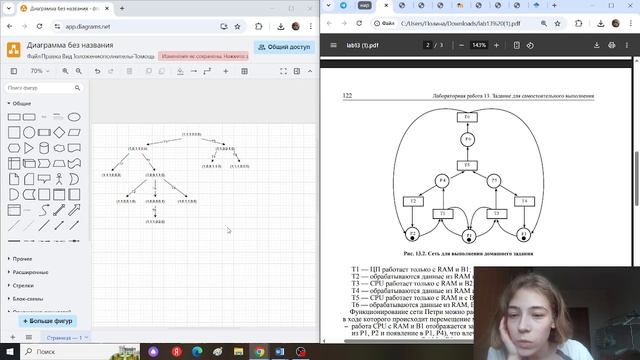Choose the diamond shape from General shapes
The image size is (640, 360).
click(59, 132)
